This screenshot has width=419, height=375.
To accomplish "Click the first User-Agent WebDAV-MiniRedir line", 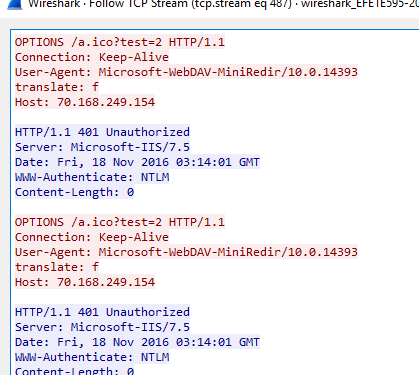I will point(186,72).
